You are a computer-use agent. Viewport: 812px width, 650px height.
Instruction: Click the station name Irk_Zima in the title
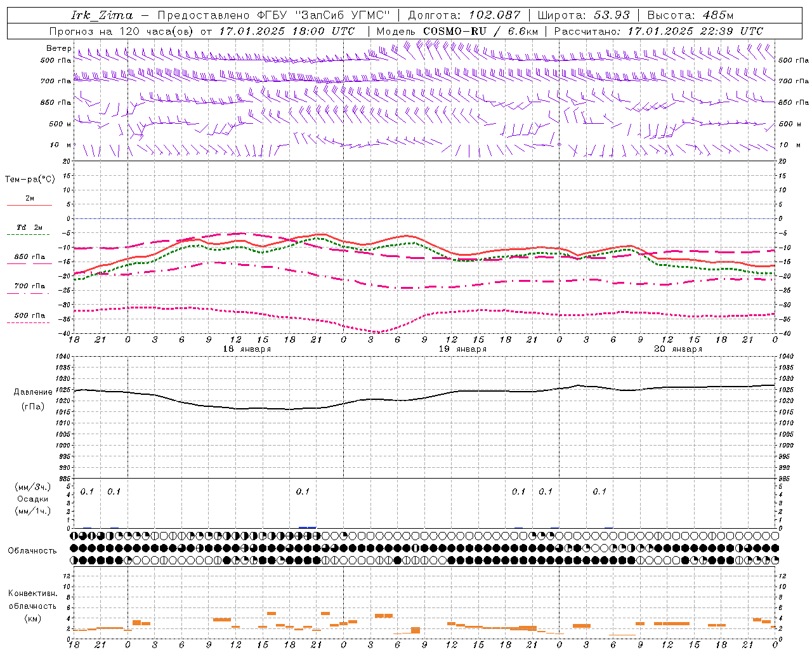(101, 15)
